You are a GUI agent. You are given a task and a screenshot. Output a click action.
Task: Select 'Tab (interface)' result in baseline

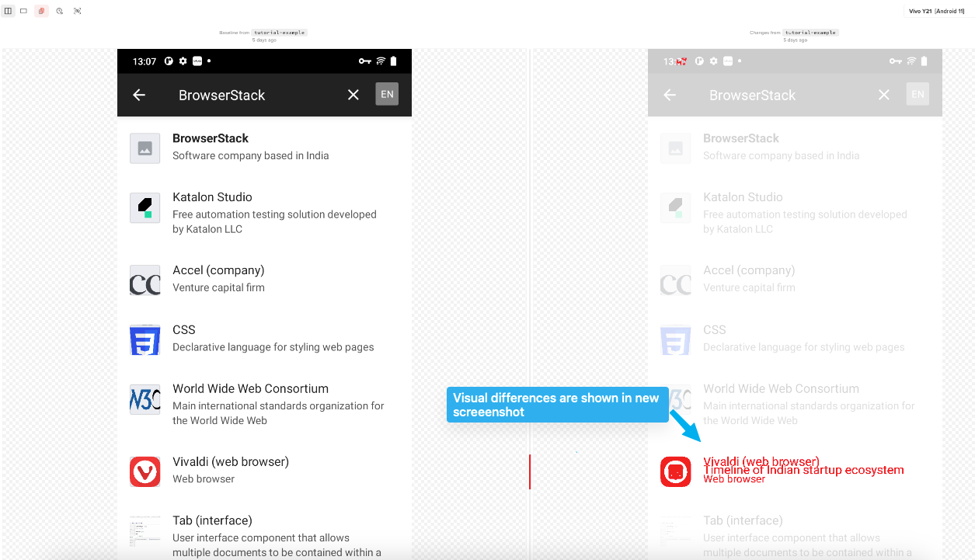point(212,520)
